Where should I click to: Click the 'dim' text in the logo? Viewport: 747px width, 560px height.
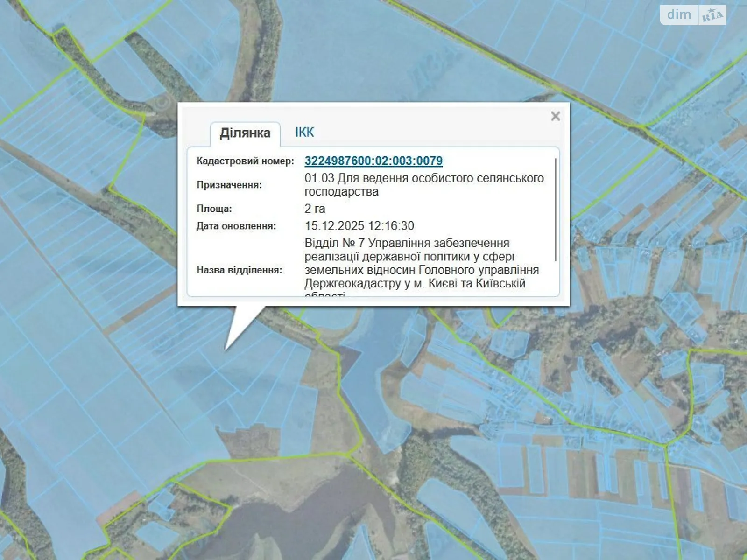[x=679, y=15]
